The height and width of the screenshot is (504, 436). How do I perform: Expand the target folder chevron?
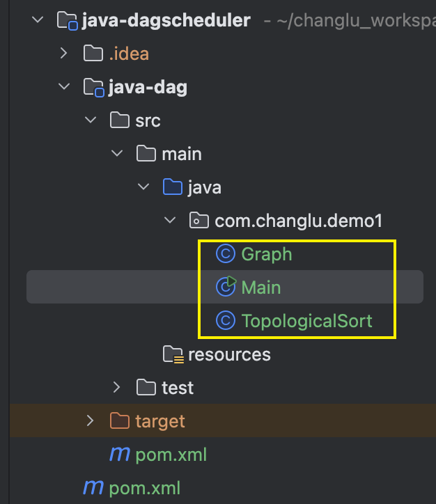91,420
